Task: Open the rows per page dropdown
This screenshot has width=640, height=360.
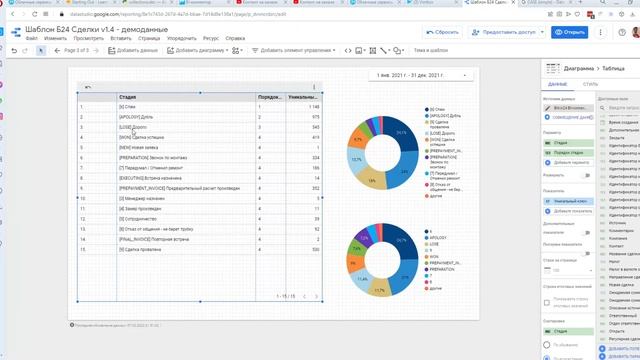Action: [568, 270]
